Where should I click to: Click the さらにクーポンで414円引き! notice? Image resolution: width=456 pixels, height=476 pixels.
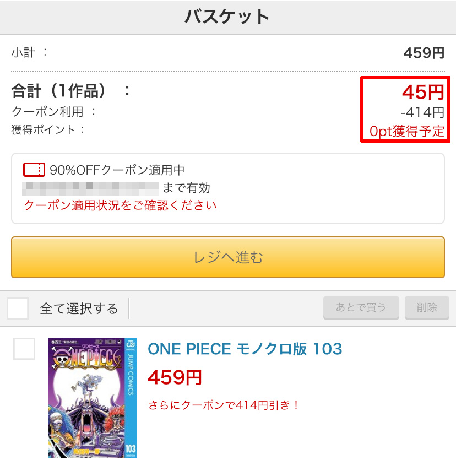click(224, 405)
